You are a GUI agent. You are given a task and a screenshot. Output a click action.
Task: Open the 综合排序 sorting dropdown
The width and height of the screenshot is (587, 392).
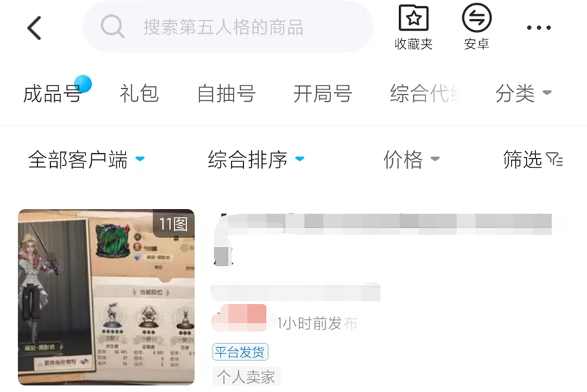click(257, 160)
